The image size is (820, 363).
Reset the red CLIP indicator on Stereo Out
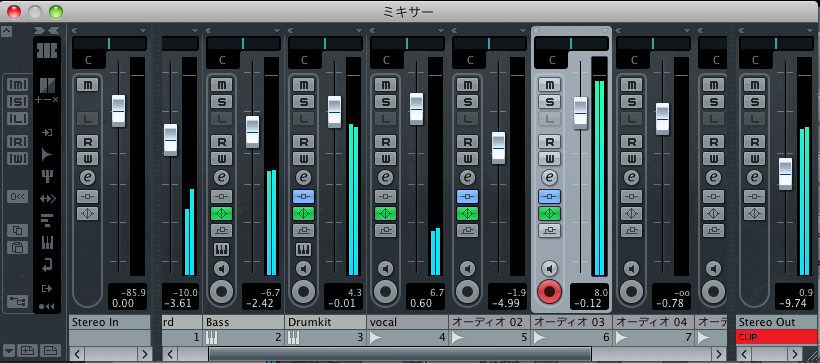click(776, 337)
